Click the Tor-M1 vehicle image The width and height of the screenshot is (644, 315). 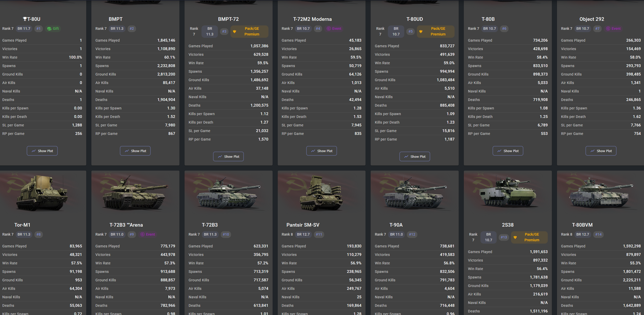pos(42,193)
